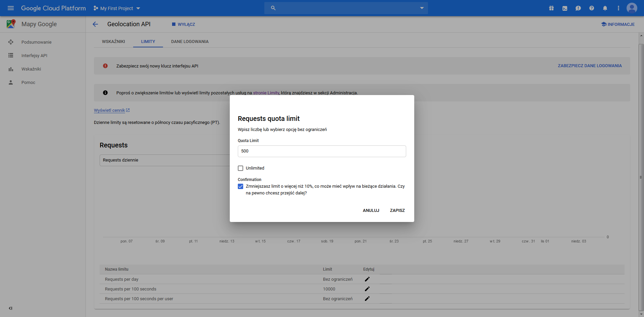Click the red warning icon in the banner
The image size is (644, 317).
105,66
